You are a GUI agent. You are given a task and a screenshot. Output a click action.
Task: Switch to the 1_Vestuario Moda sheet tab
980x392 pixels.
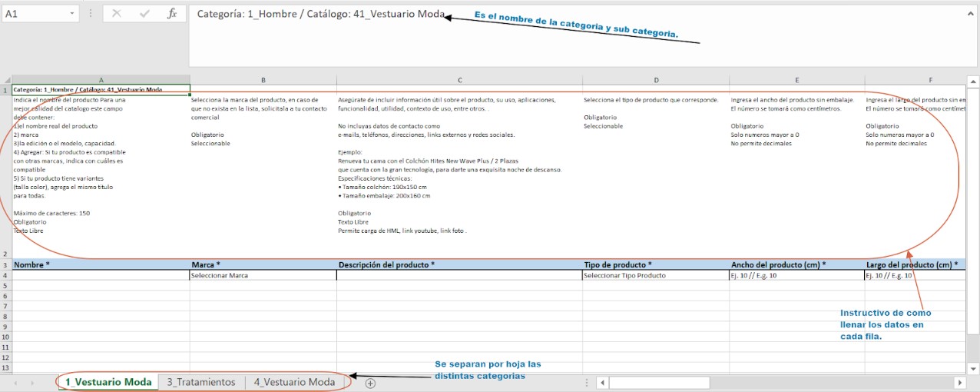(108, 382)
